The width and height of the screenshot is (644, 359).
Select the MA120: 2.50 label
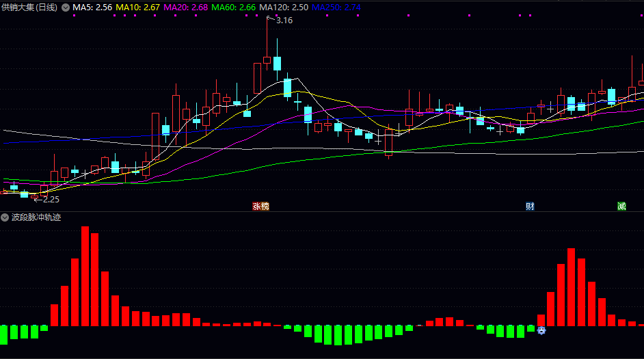pyautogui.click(x=284, y=8)
